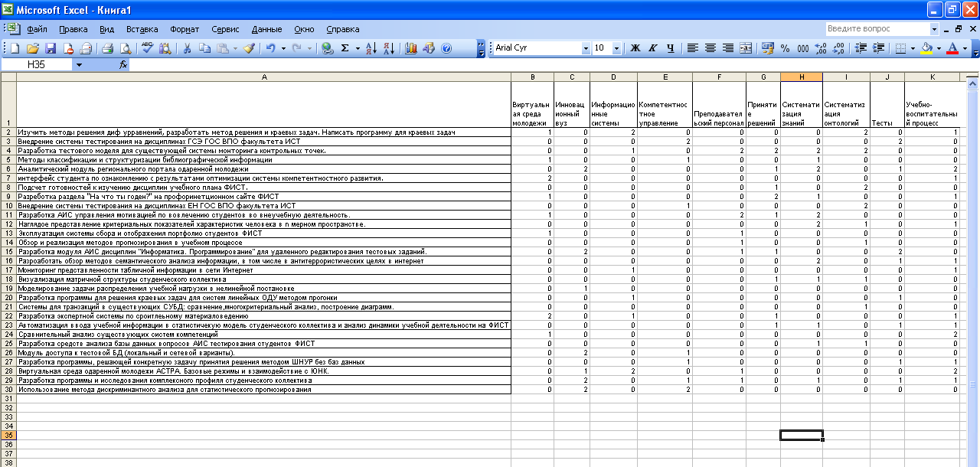Open the Данные menu
This screenshot has width=980, height=467.
tap(266, 29)
